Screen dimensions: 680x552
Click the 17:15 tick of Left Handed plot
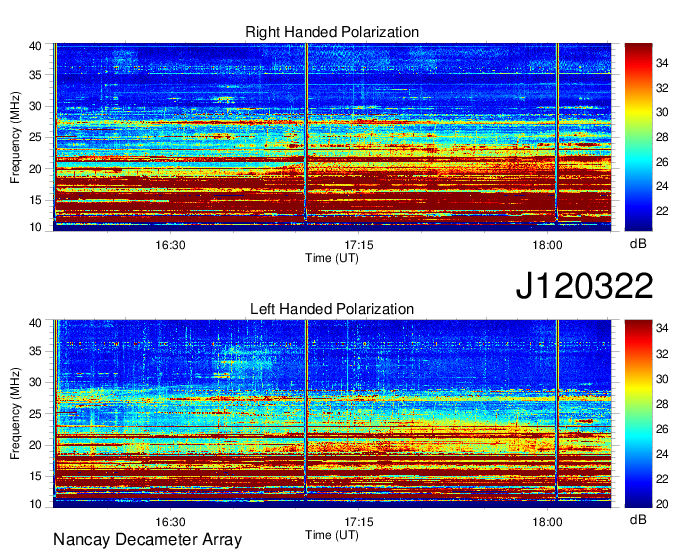coord(359,522)
